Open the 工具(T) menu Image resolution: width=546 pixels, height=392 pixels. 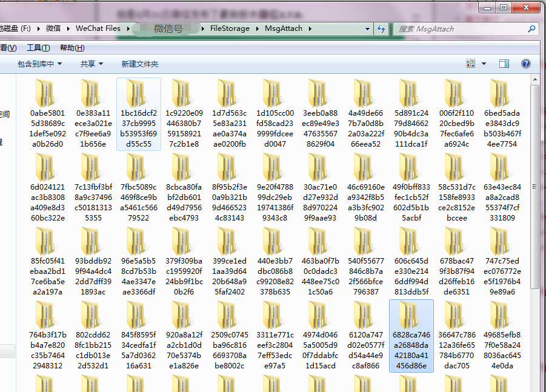(x=38, y=48)
